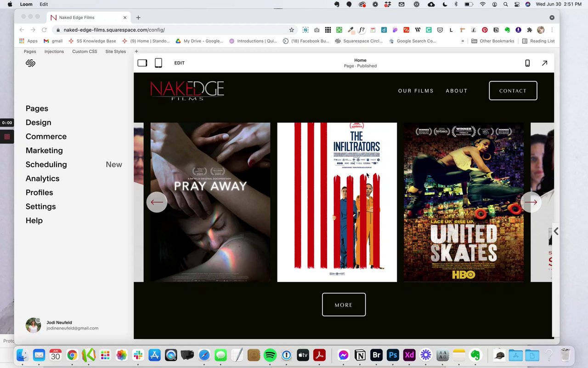The image size is (588, 368).
Task: Click the United Skates film poster
Action: (464, 202)
